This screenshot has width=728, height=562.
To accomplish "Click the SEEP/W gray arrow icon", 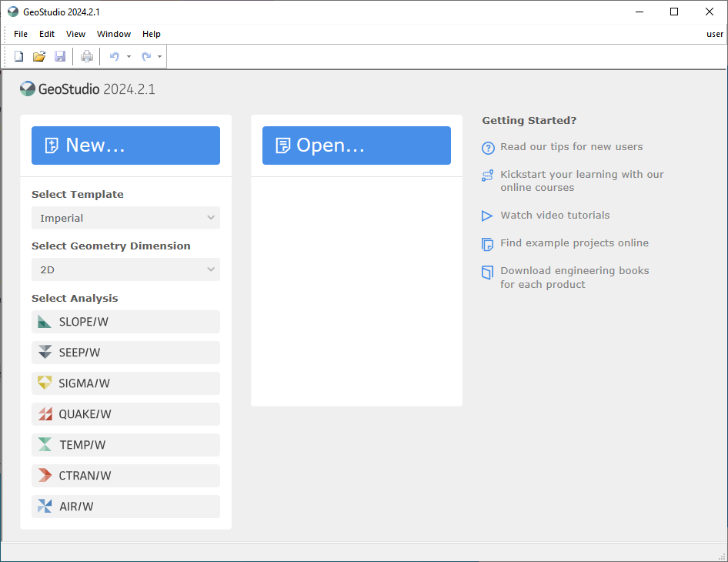I will (x=45, y=352).
